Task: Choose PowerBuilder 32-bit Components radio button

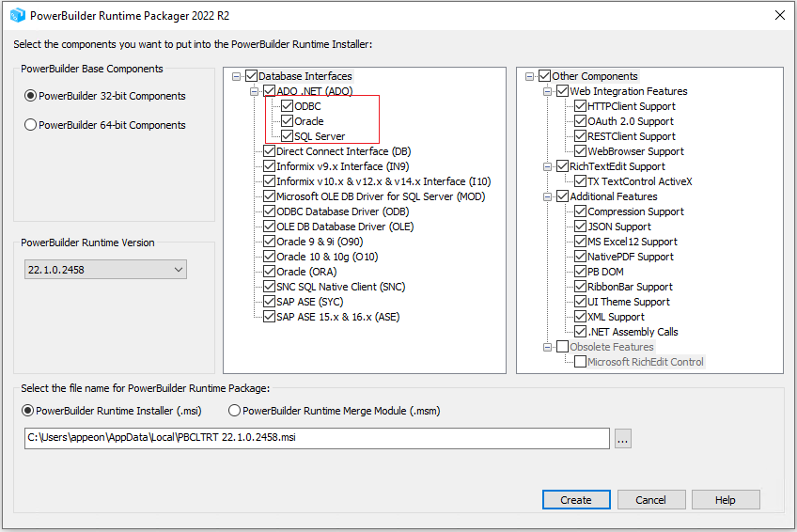Action: [x=31, y=96]
